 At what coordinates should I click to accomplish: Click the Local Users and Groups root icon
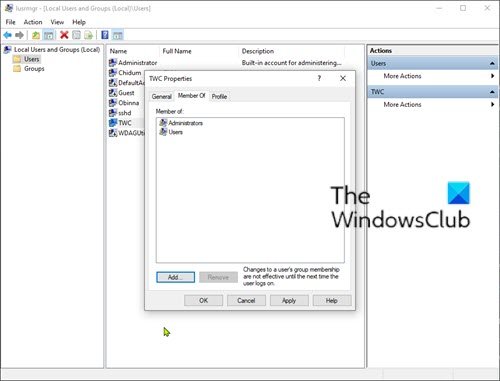click(x=7, y=50)
